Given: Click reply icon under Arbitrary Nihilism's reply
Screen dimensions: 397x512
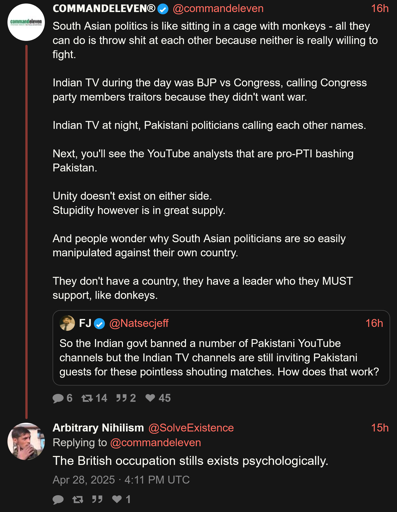Looking at the screenshot, I should (58, 499).
